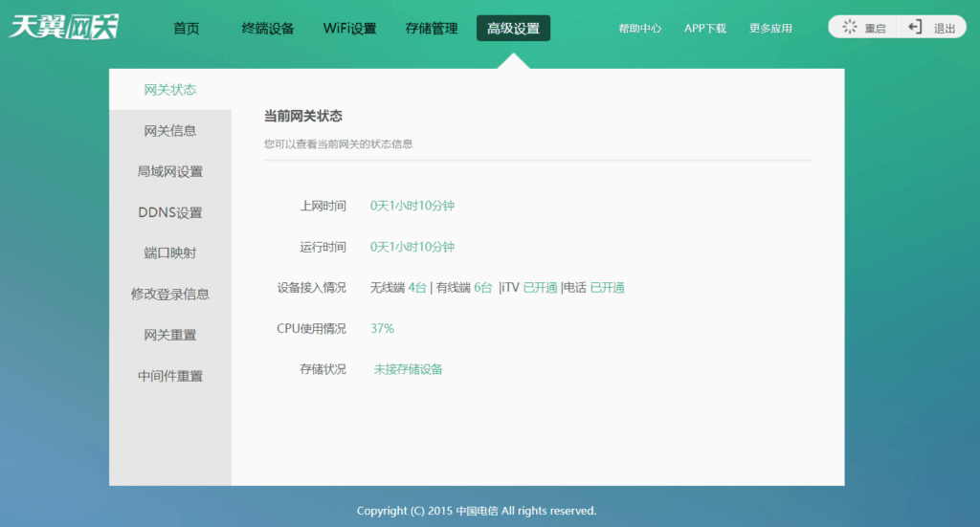Open the 帮助中心 help link
This screenshot has height=527, width=980.
pos(639,29)
